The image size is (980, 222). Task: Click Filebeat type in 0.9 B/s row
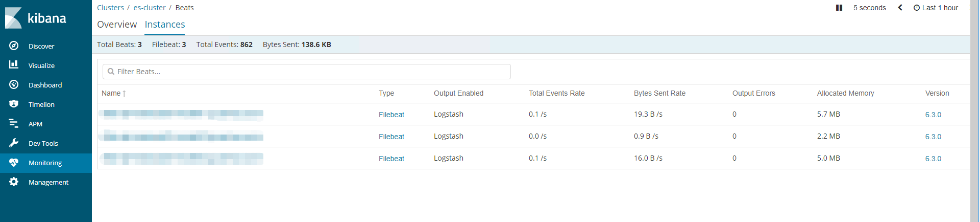point(391,137)
